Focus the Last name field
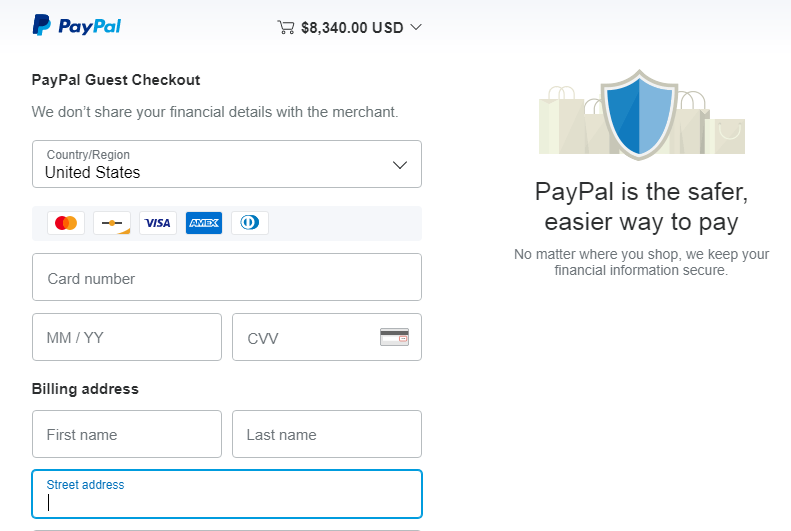791x531 pixels. [x=327, y=434]
